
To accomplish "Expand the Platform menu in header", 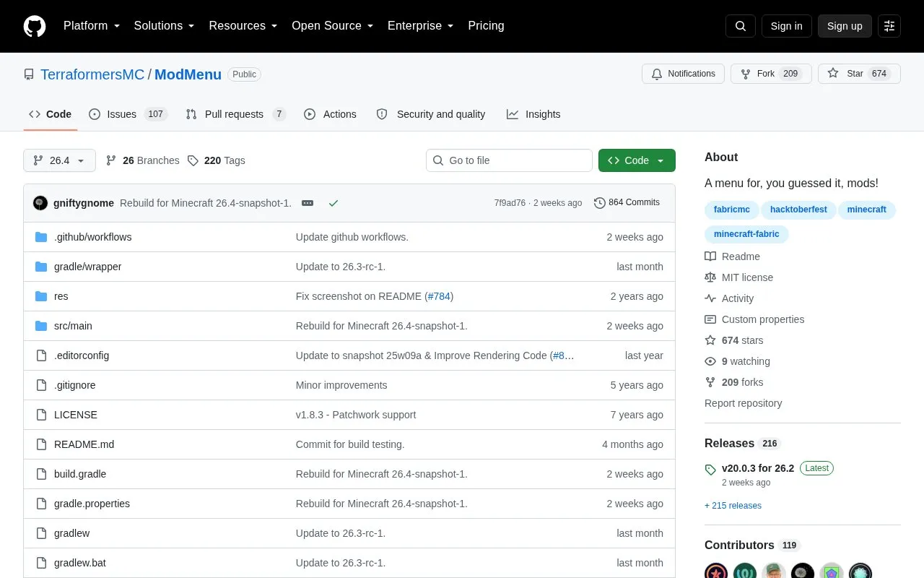I will pos(91,26).
